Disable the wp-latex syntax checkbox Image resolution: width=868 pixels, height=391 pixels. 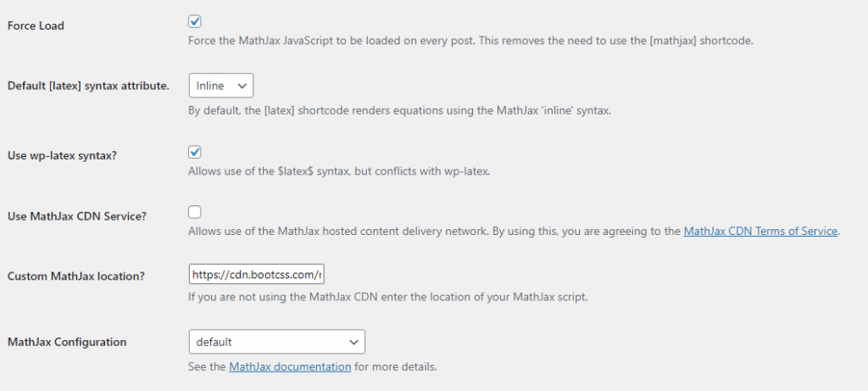(195, 152)
